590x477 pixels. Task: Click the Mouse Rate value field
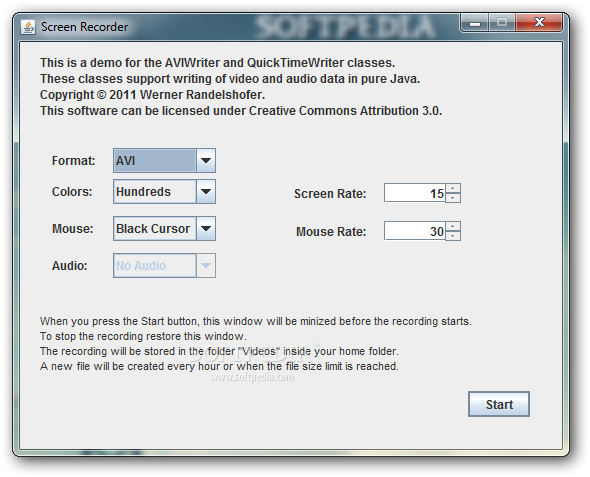click(x=415, y=231)
